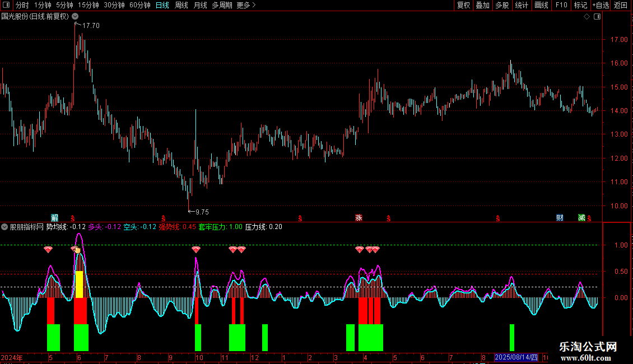This screenshot has width=633, height=364.
Task: Toggle the left sidebar panel icon
Action: click(6, 5)
